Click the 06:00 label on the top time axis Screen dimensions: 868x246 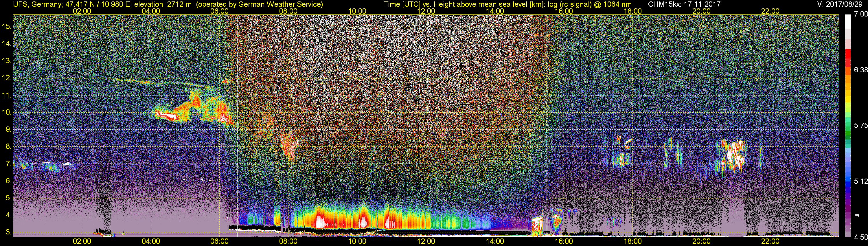coord(219,11)
